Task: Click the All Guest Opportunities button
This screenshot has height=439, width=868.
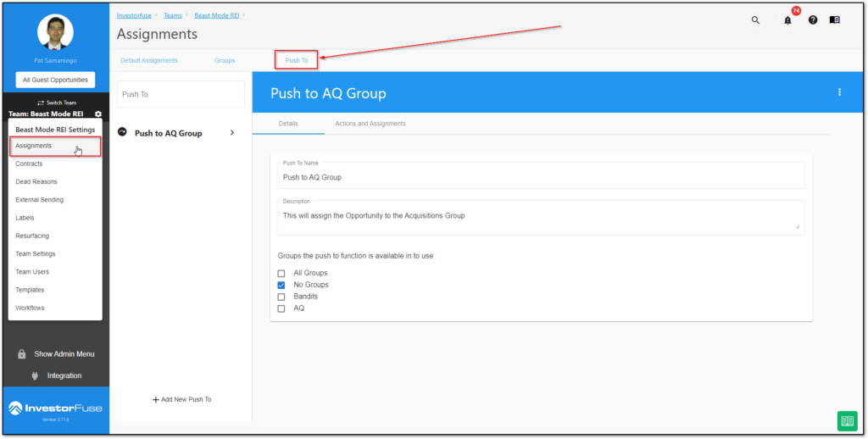Action: [55, 80]
